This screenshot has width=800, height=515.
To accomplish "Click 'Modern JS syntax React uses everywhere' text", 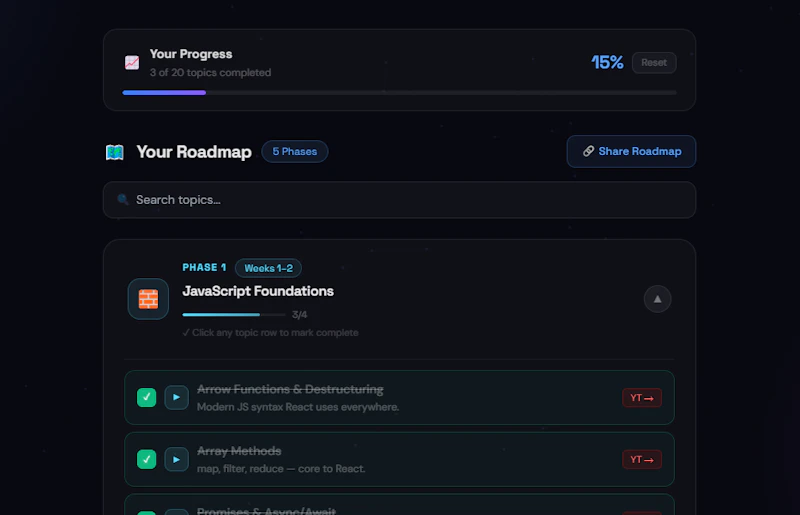I will (298, 407).
